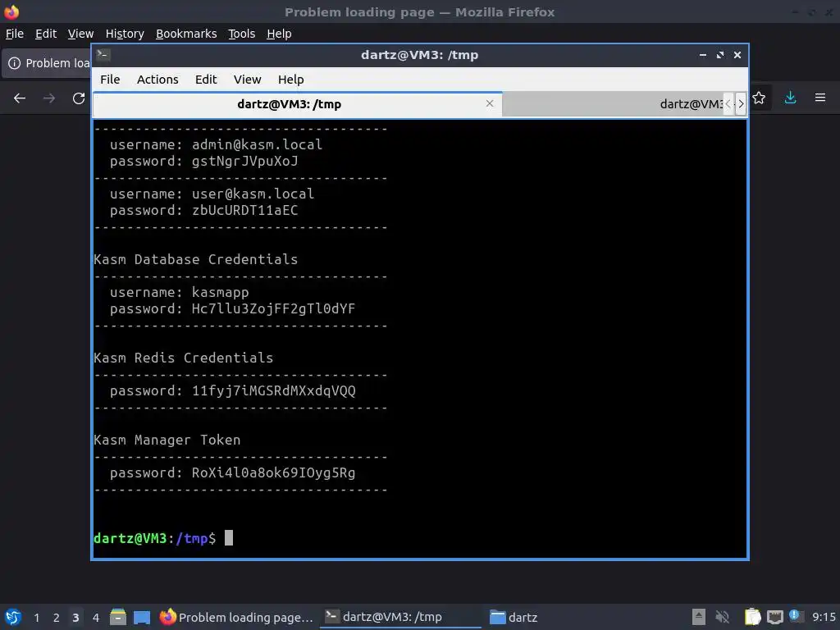Open terminal File menu
Image resolution: width=840 pixels, height=630 pixels.
pyautogui.click(x=111, y=80)
